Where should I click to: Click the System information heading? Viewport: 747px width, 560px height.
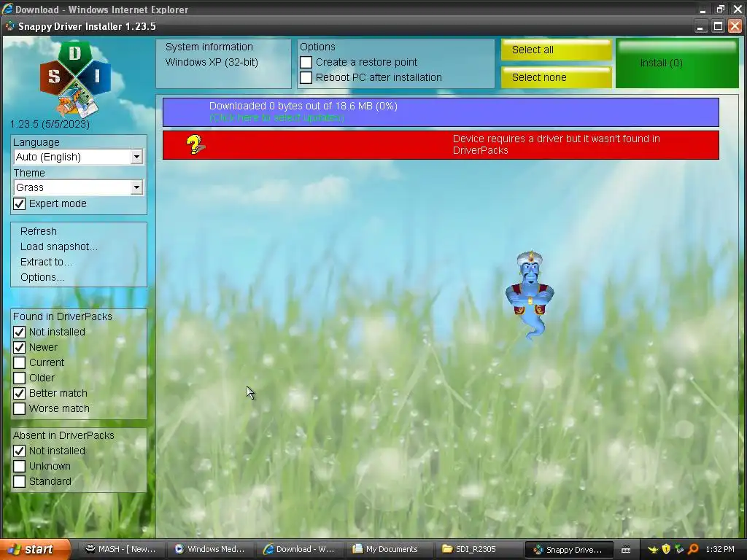209,47
